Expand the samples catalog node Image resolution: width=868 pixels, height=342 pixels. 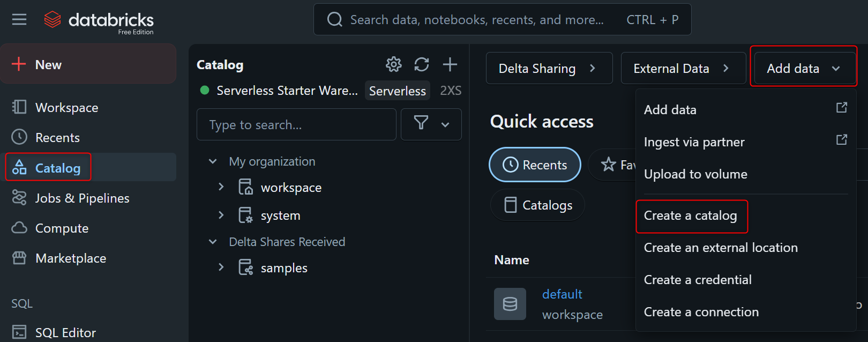221,267
